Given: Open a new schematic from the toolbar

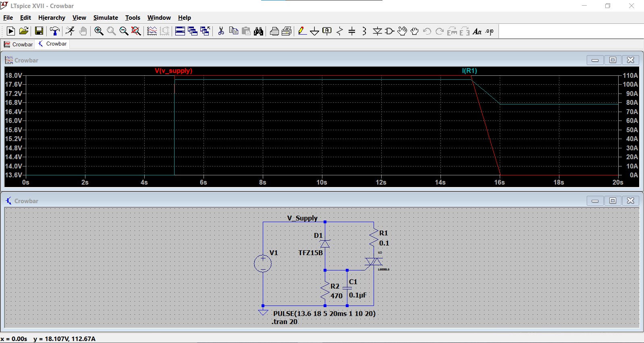Looking at the screenshot, I should pos(11,31).
